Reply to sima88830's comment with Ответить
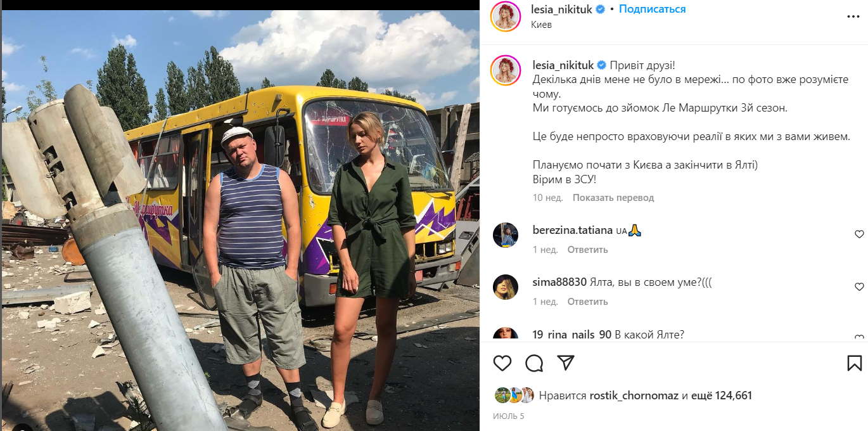The height and width of the screenshot is (431, 868). point(587,302)
